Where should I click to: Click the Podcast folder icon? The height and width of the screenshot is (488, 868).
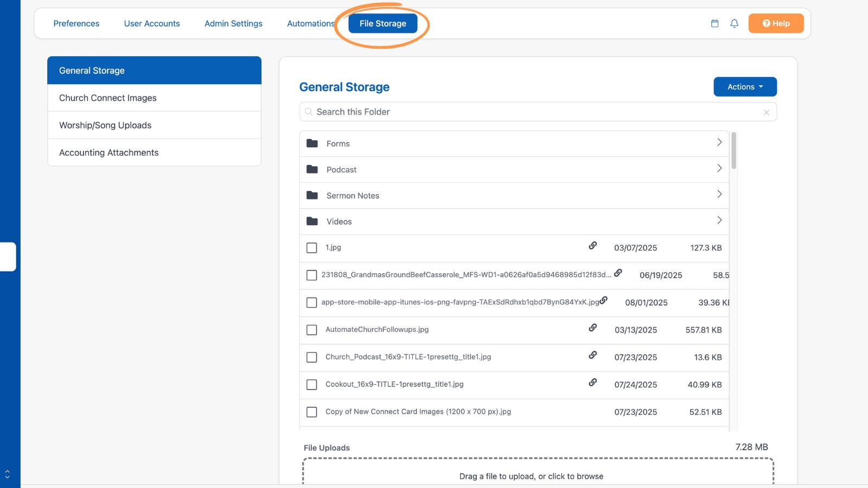pyautogui.click(x=312, y=169)
